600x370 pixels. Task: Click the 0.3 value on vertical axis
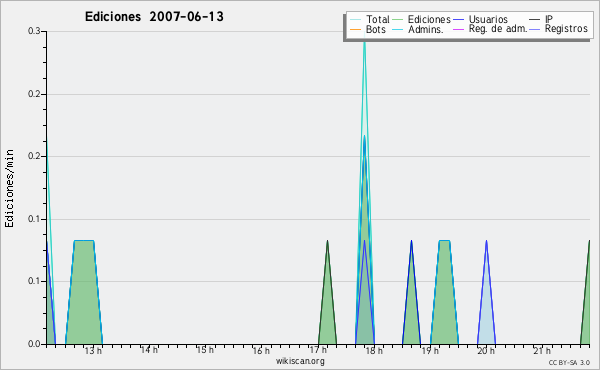pyautogui.click(x=34, y=31)
